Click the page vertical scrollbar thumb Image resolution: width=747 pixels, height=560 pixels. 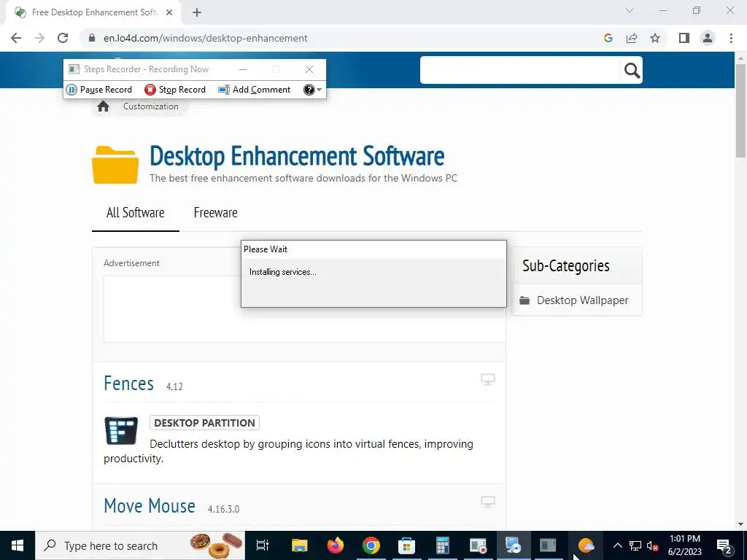tap(740, 110)
